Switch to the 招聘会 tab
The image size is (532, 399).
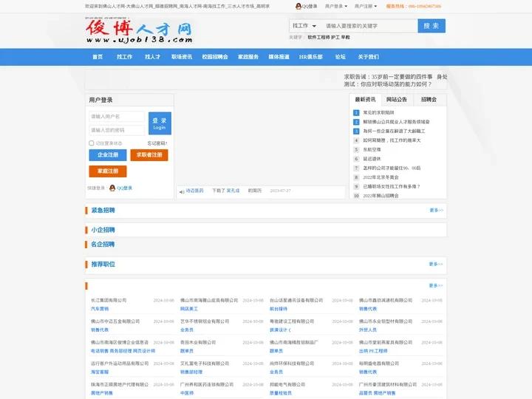tap(429, 100)
